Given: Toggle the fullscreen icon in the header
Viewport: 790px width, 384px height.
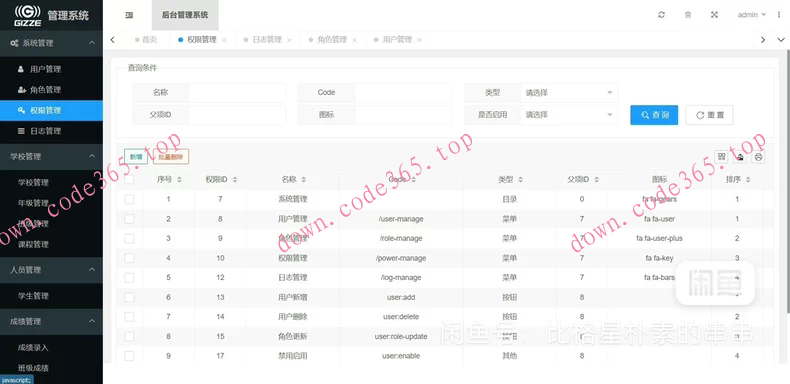Looking at the screenshot, I should [x=714, y=15].
